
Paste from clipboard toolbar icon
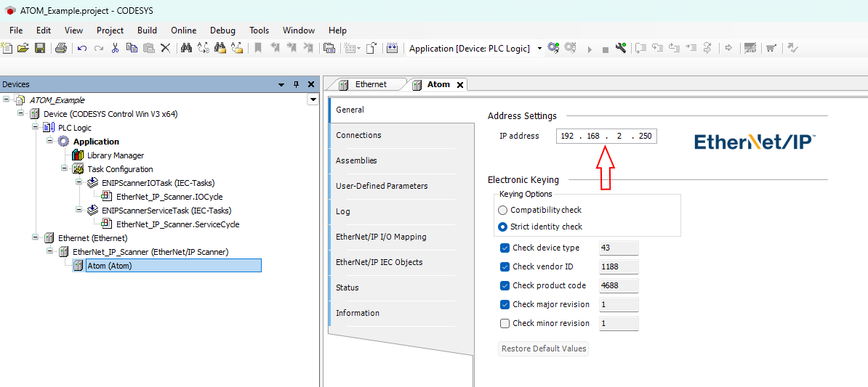(148, 48)
